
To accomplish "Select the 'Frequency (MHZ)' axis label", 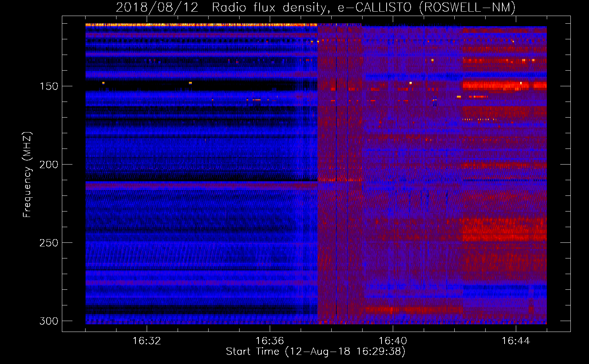I will [x=27, y=174].
